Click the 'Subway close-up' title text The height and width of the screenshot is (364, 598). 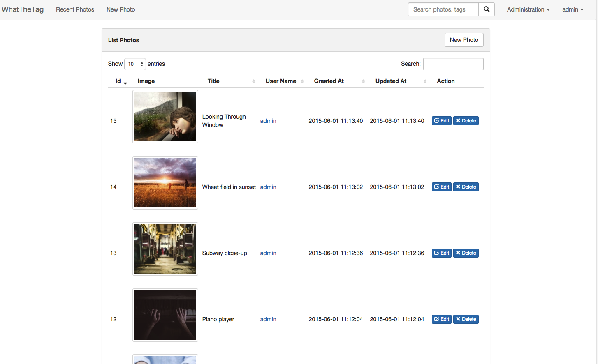pos(225,253)
